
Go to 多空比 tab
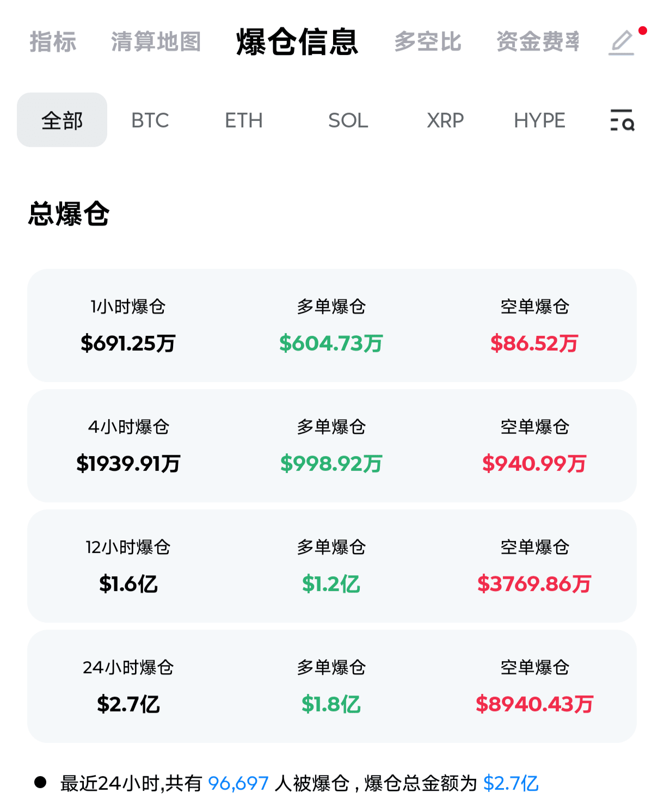tap(428, 42)
